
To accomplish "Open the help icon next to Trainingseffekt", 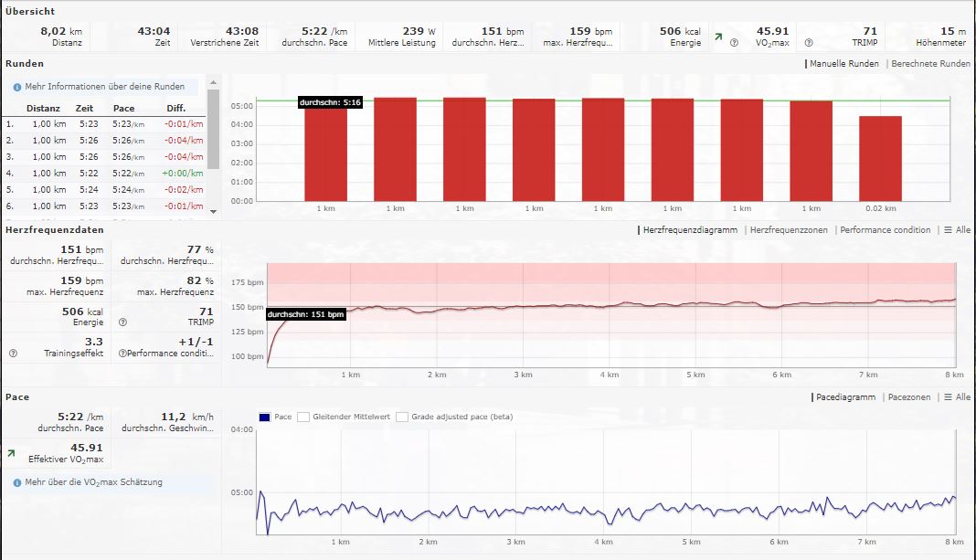I will (x=13, y=353).
